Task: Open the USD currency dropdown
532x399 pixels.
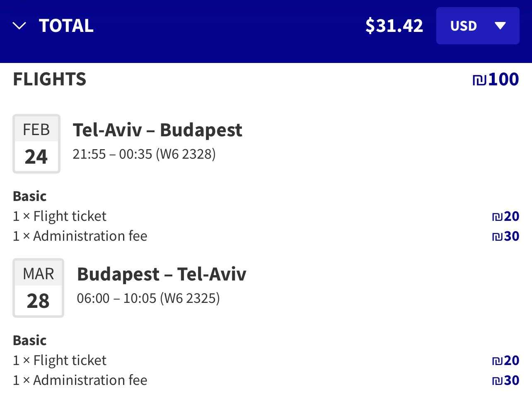Action: (x=477, y=26)
